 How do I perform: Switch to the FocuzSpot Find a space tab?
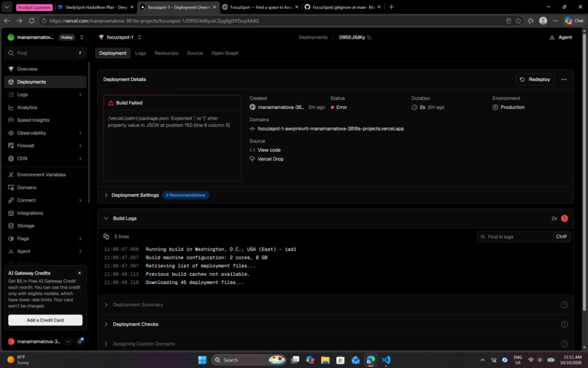pyautogui.click(x=260, y=7)
